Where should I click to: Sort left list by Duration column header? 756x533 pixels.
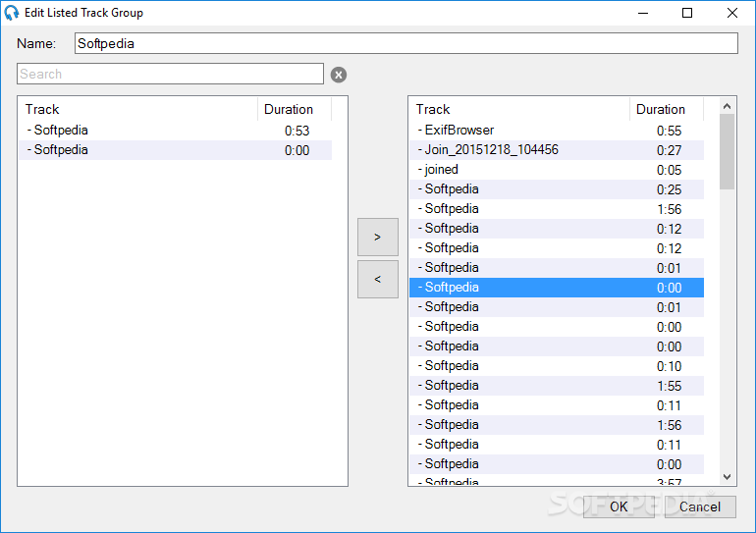coord(295,109)
